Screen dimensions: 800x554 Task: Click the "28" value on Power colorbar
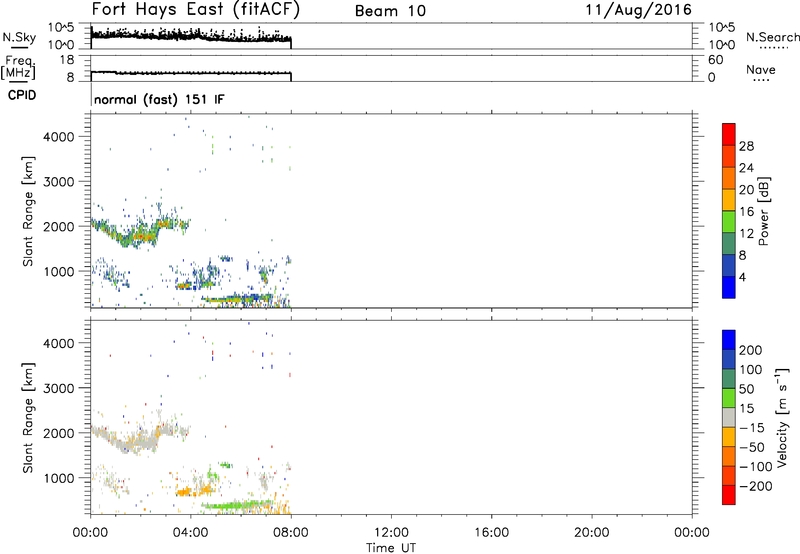[746, 146]
